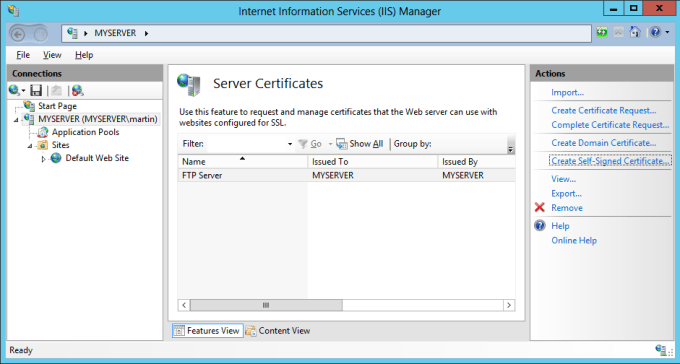This screenshot has width=680, height=364.
Task: Select MYSERVER (MYSERVER\martin) node
Action: coord(98,119)
